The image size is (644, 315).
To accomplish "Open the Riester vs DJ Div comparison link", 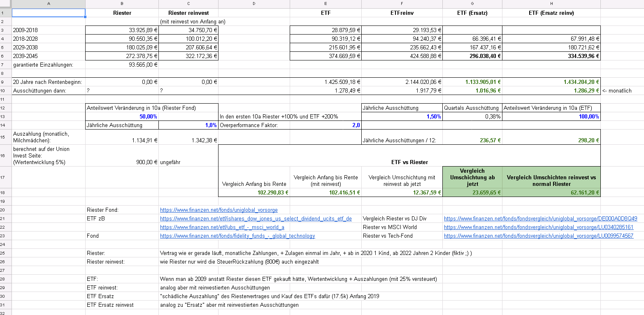I will 540,219.
